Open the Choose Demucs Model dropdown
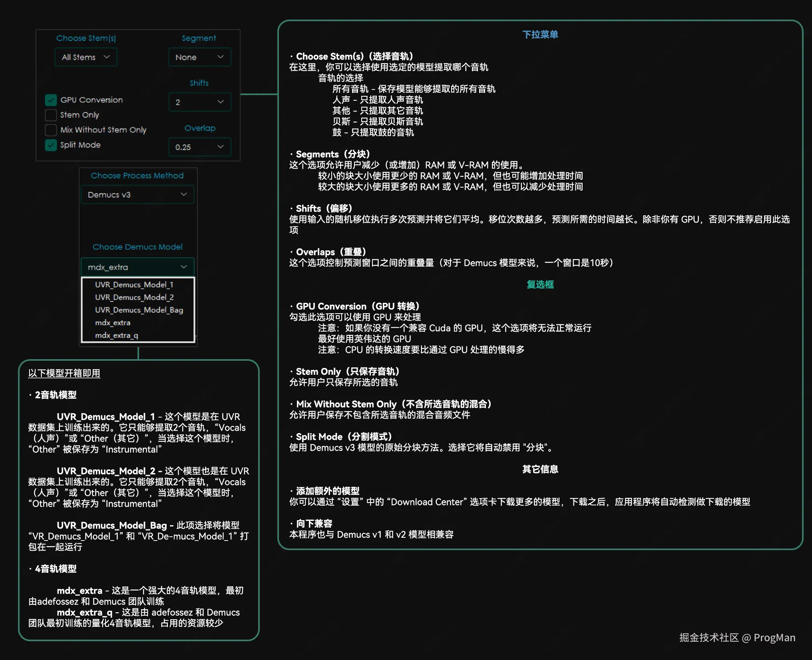The height and width of the screenshot is (660, 812). pyautogui.click(x=137, y=266)
